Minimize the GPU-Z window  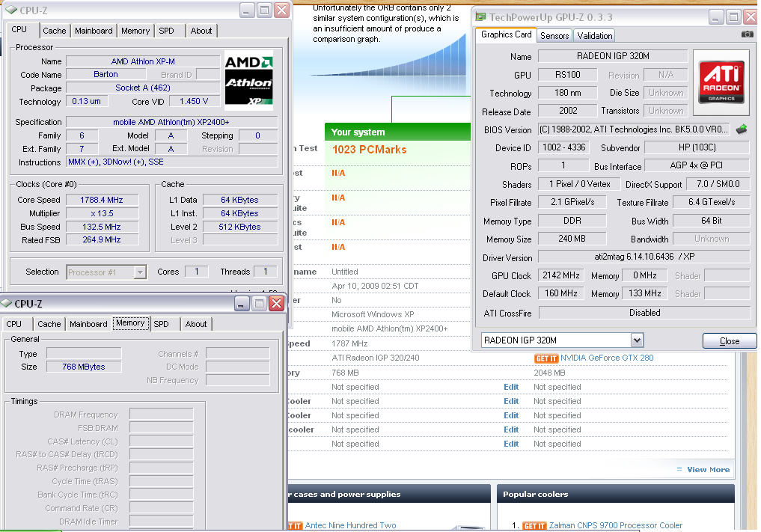point(715,17)
